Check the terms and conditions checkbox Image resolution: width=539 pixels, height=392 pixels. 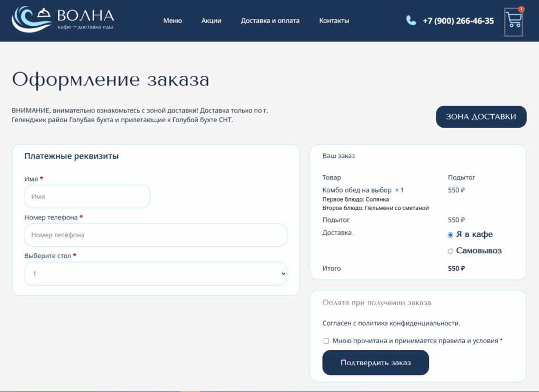pyautogui.click(x=326, y=341)
